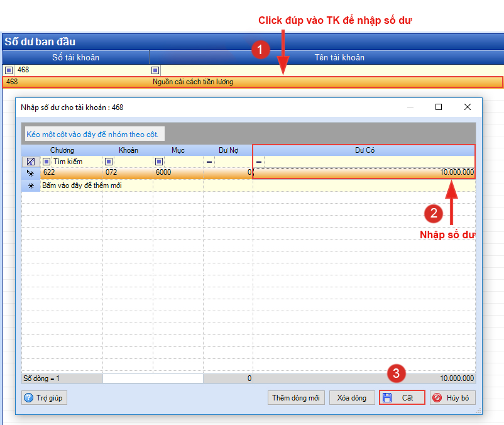Click the Chương column header
504x425 pixels.
[62, 150]
